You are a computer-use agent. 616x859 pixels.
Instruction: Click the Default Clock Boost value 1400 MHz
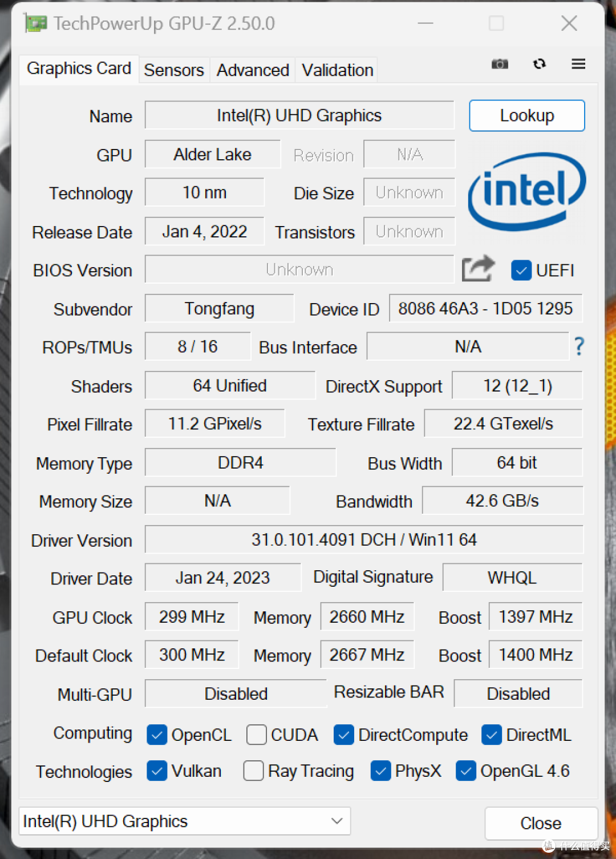pos(536,655)
